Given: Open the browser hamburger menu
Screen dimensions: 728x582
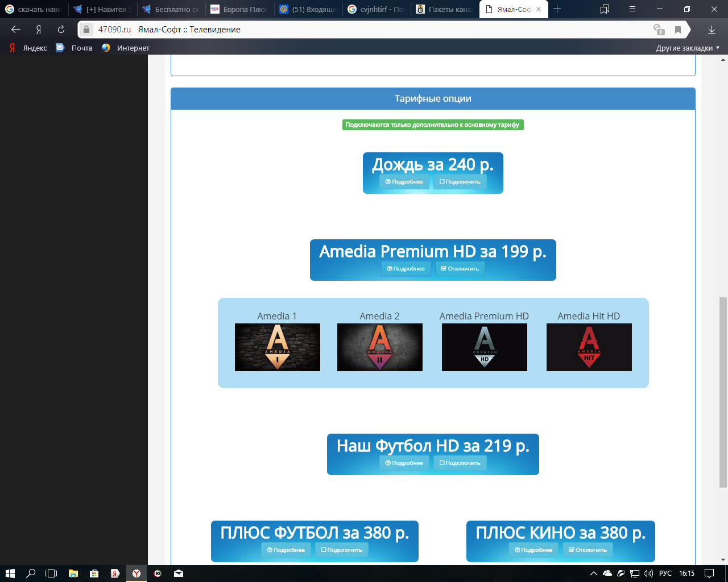Looking at the screenshot, I should (x=632, y=9).
